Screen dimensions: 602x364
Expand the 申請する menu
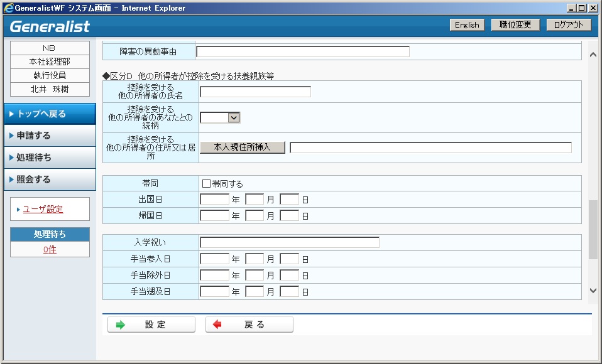[49, 136]
